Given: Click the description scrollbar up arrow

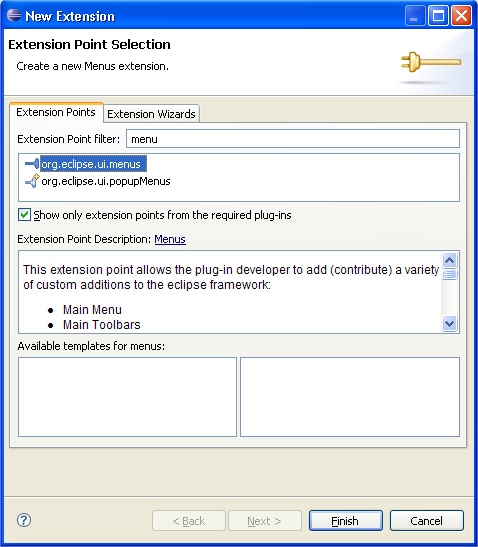Looking at the screenshot, I should click(449, 260).
